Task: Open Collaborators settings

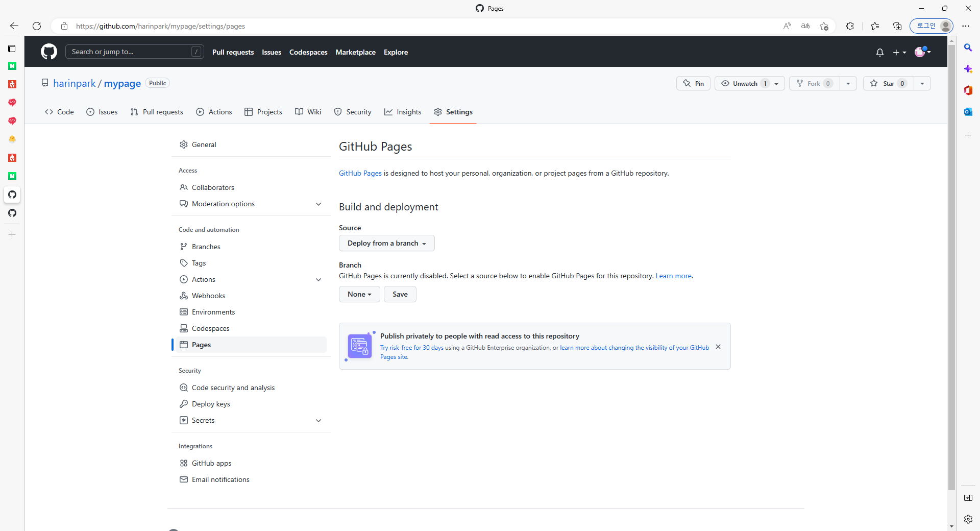Action: (251, 187)
